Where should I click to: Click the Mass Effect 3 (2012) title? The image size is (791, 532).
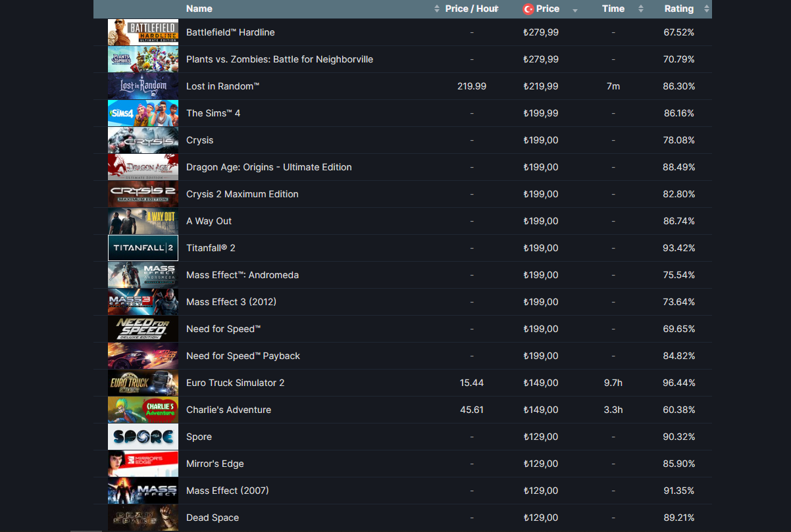[232, 302]
